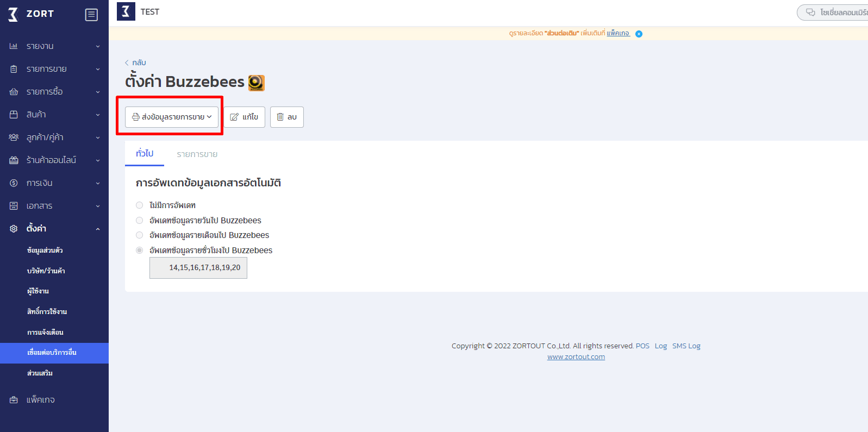This screenshot has height=432, width=868.
Task: Open the POS footer link
Action: click(x=642, y=346)
